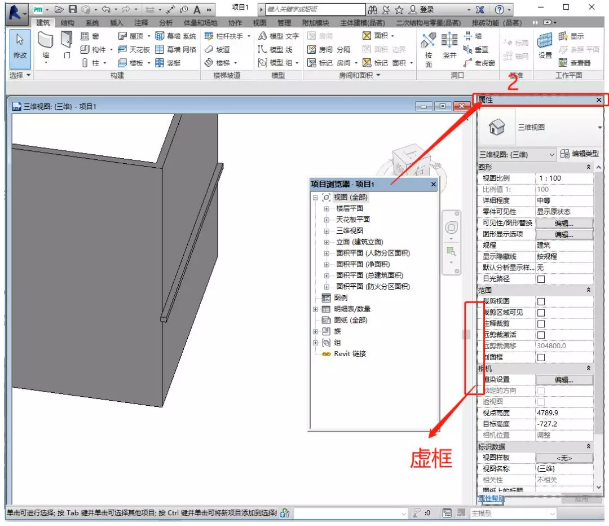Screen dimensions: 609x526
Task: Expand the 3D Views (三维视图) tree node
Action: [x=326, y=231]
